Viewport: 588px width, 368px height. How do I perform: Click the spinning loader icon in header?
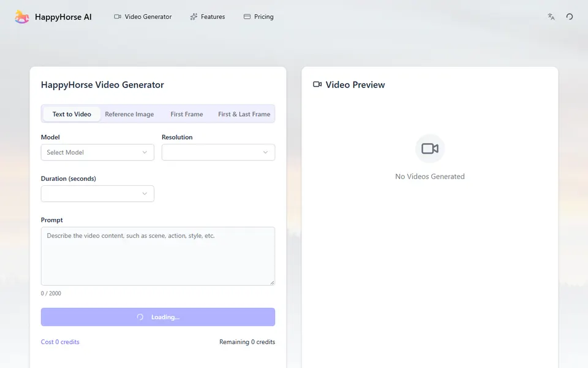[x=569, y=17]
